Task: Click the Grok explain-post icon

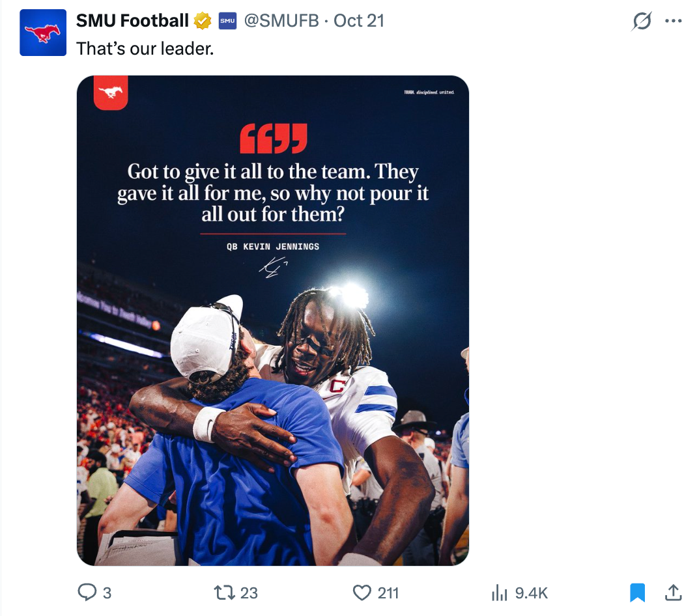Action: coord(642,21)
